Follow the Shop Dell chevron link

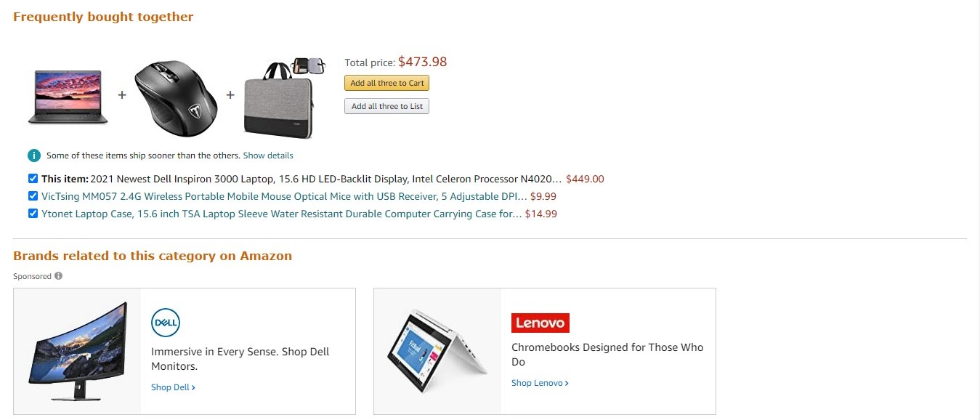tap(173, 387)
